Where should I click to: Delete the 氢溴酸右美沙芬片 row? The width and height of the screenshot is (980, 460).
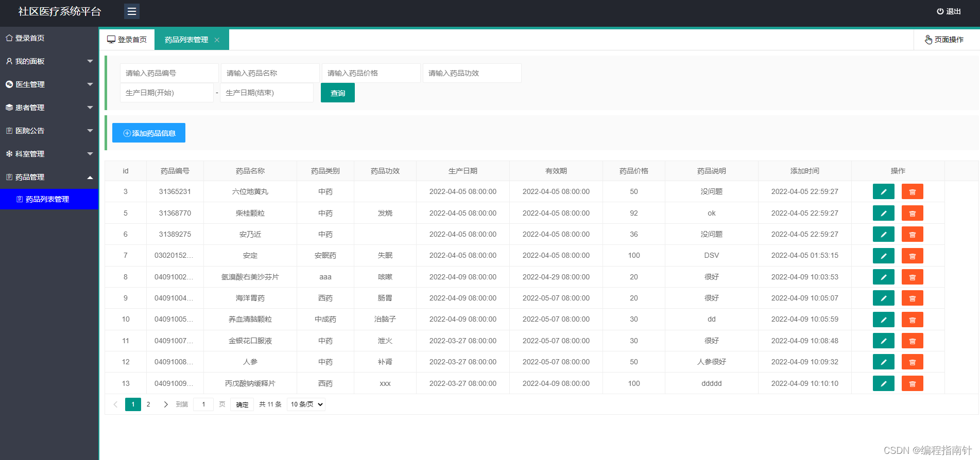click(x=912, y=277)
